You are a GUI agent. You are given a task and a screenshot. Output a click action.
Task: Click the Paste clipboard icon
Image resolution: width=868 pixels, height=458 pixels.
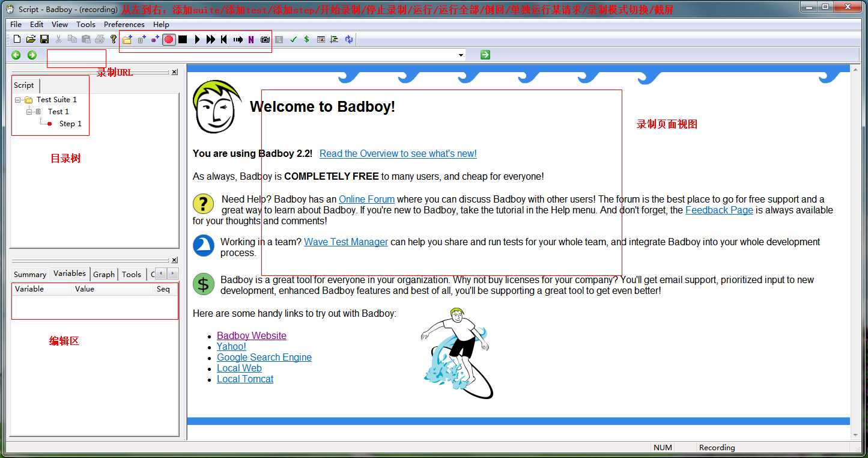point(86,39)
